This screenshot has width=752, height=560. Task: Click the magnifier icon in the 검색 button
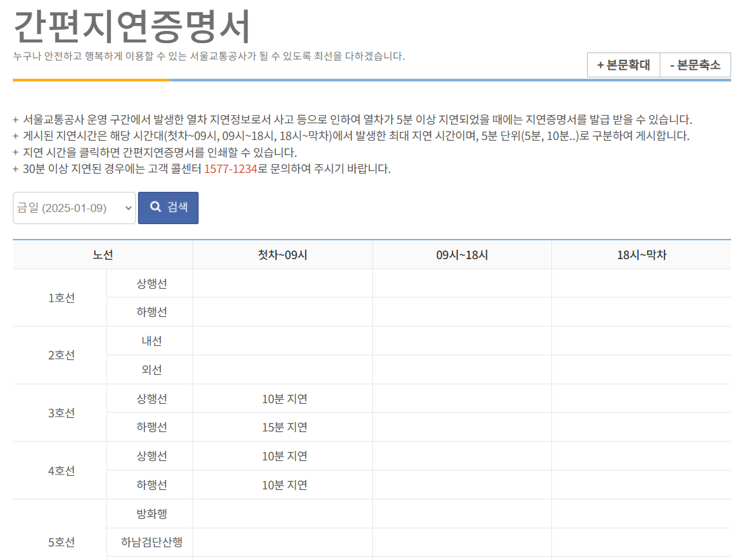click(155, 207)
